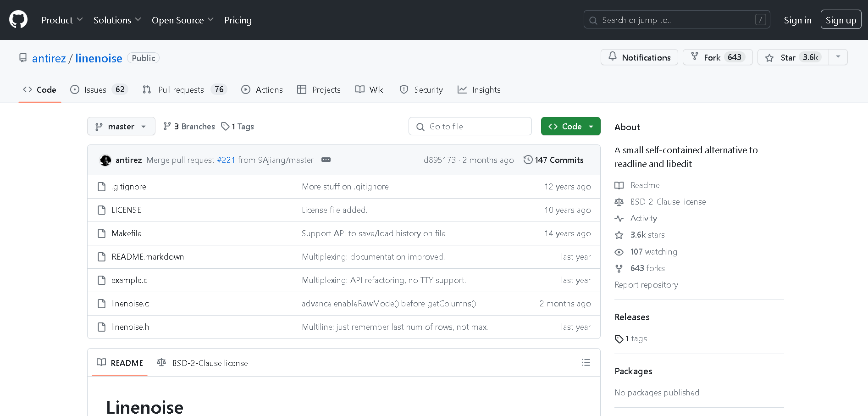
Task: View the 147 Commits history
Action: pyautogui.click(x=553, y=160)
